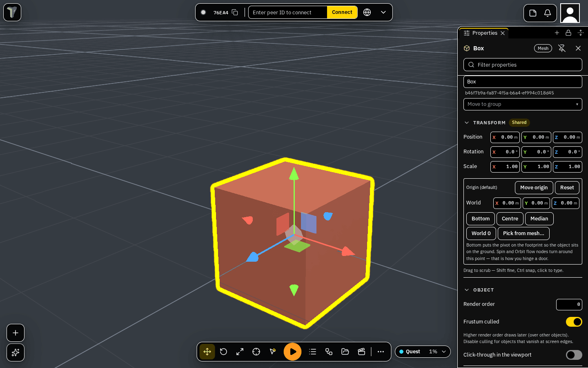Close the Properties tab

coord(503,33)
